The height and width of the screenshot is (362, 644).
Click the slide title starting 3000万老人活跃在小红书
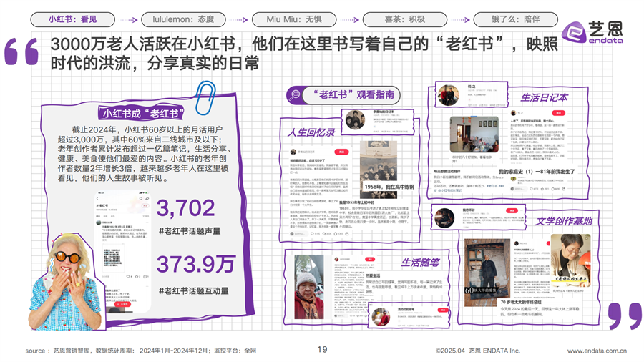coord(304,54)
